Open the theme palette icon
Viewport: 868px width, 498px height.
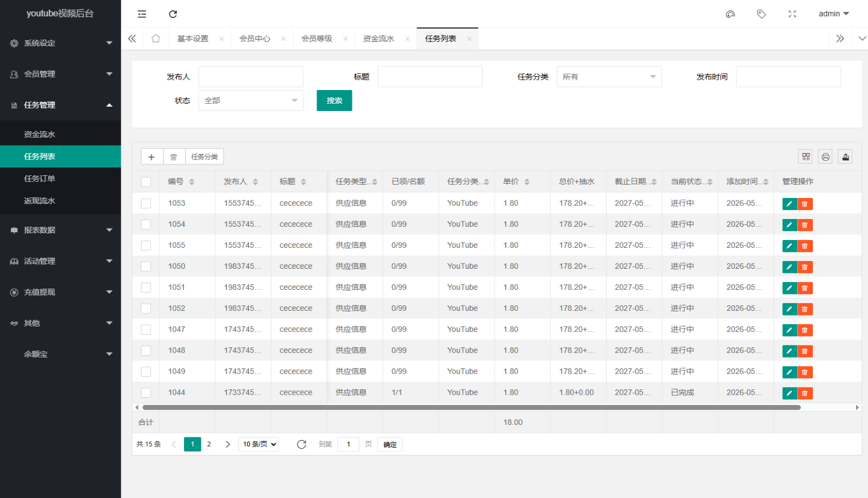click(x=730, y=14)
